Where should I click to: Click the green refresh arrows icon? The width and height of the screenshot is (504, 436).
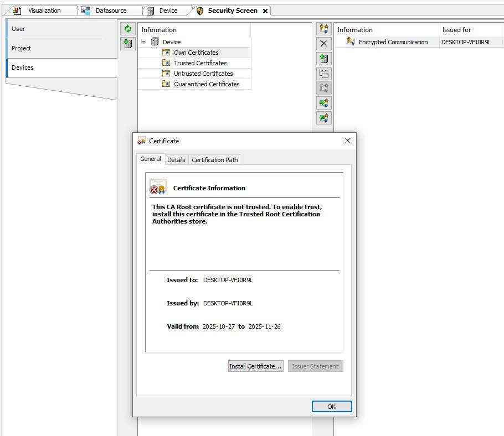coord(128,29)
